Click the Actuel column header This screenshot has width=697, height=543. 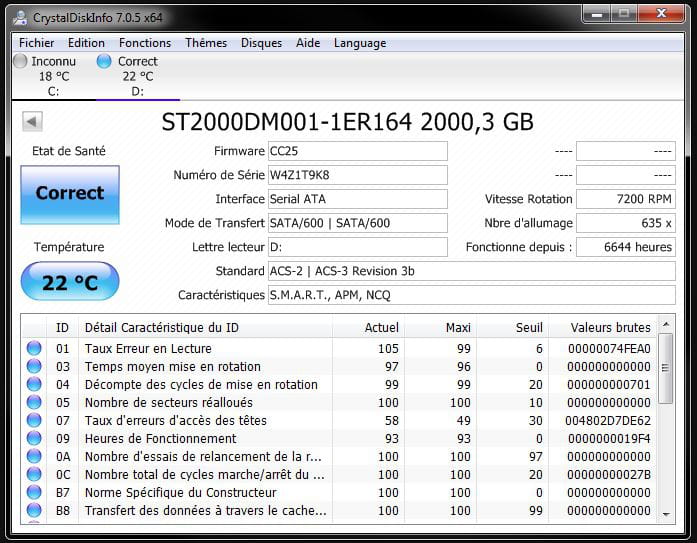(368, 327)
